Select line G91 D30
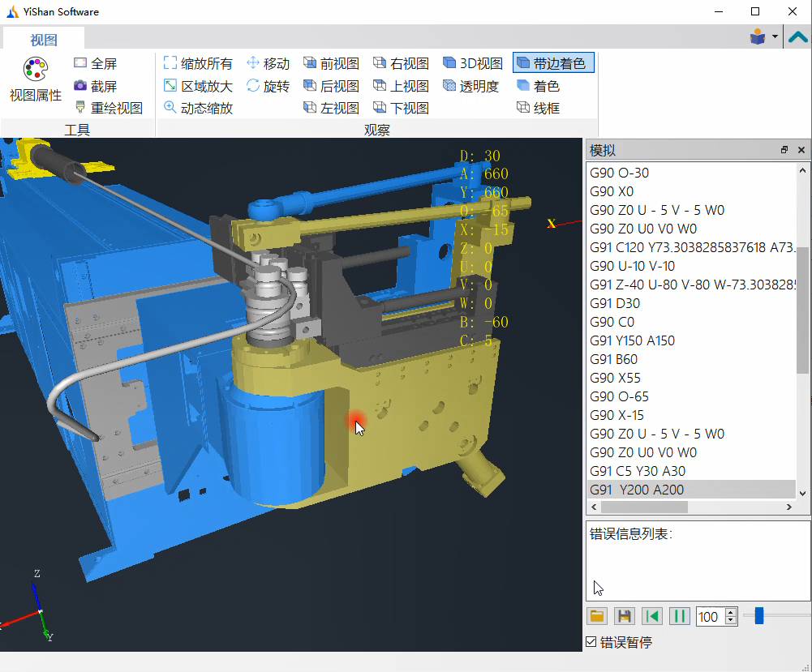 tap(691, 303)
